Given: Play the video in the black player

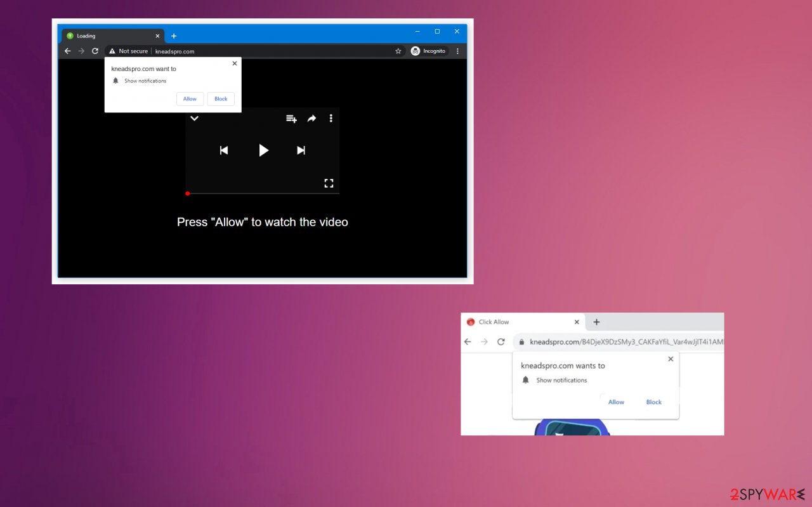Looking at the screenshot, I should point(263,150).
